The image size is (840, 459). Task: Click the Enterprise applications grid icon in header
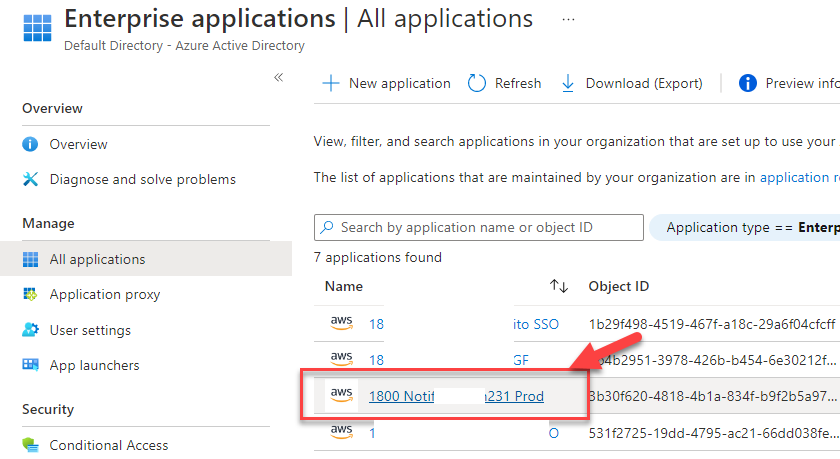38,28
